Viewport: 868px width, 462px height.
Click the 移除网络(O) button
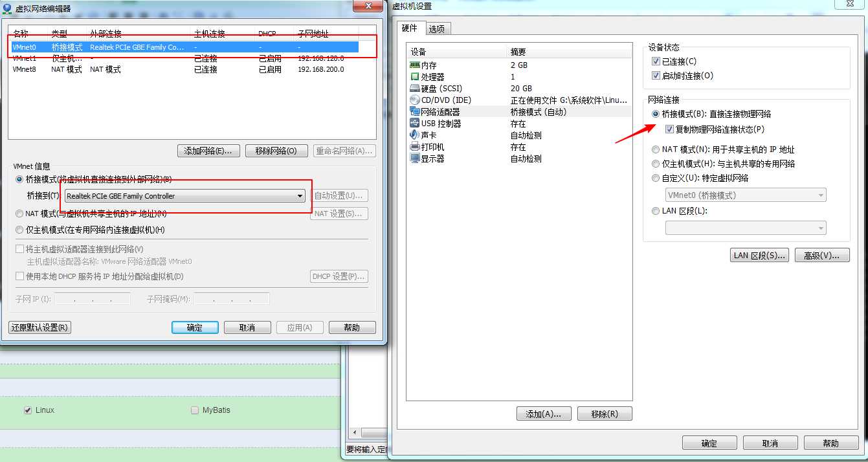click(x=276, y=151)
